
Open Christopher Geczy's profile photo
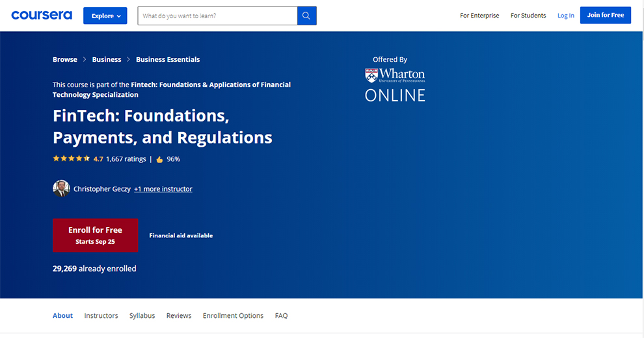click(61, 188)
